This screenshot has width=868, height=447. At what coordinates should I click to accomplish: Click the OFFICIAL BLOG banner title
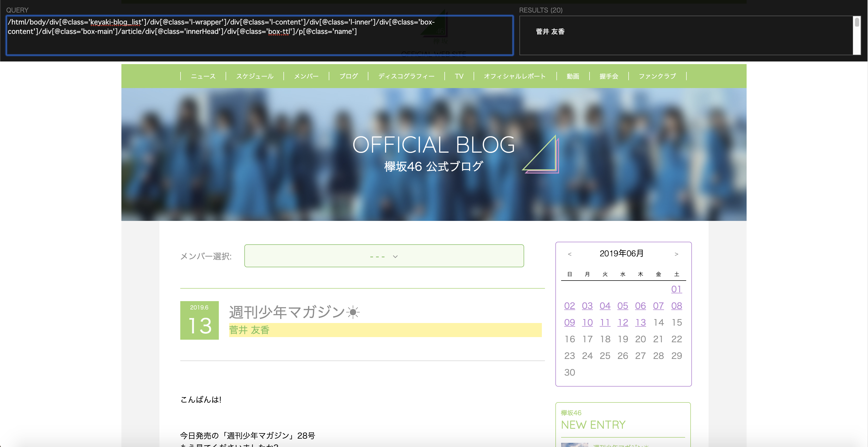(x=434, y=145)
